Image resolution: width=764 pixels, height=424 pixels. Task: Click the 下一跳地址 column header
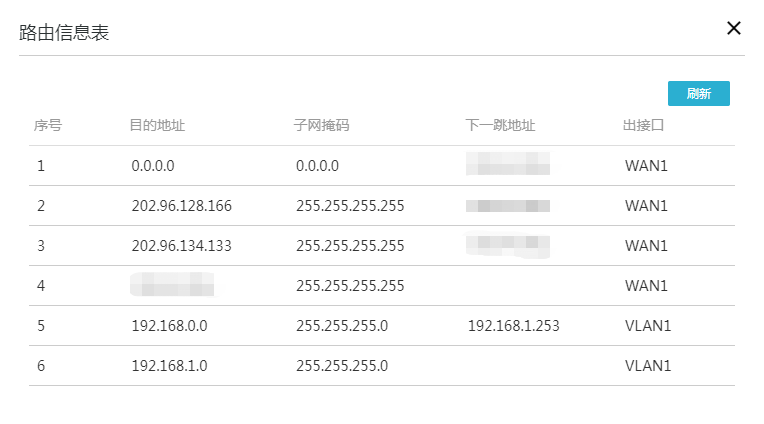pyautogui.click(x=501, y=126)
